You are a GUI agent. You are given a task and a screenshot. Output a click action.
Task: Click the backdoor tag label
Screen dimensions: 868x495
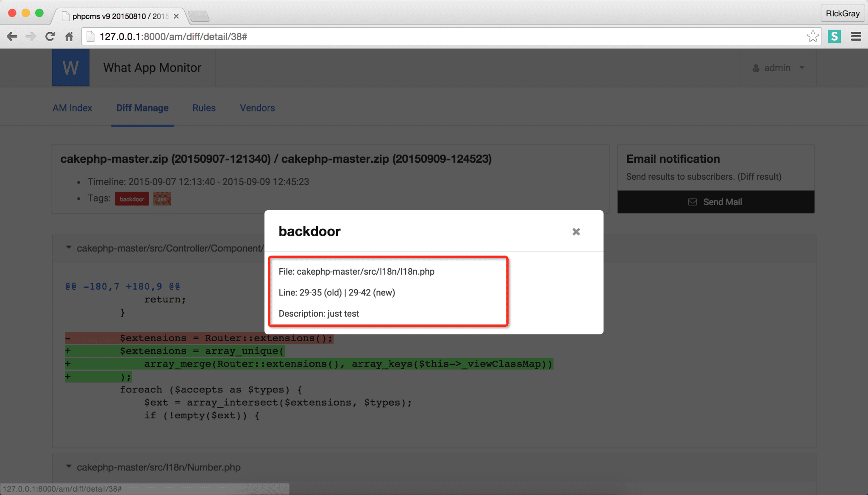(x=132, y=199)
